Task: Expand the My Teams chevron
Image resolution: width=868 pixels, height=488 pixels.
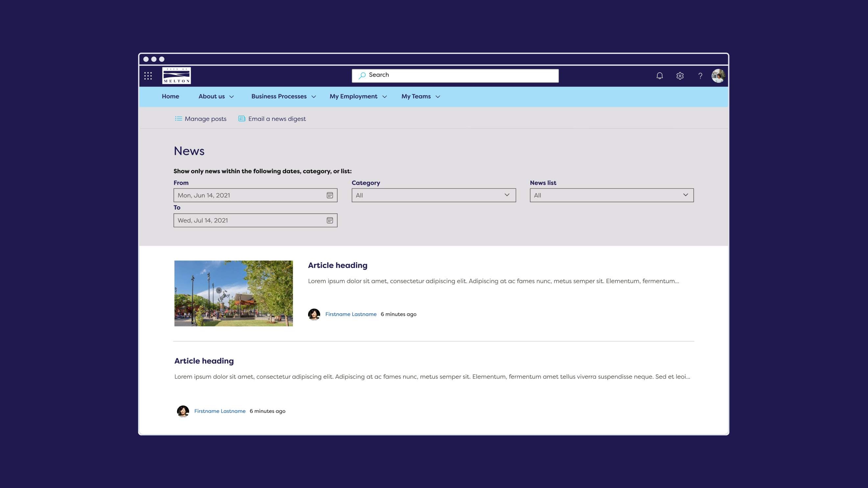Action: (x=438, y=97)
